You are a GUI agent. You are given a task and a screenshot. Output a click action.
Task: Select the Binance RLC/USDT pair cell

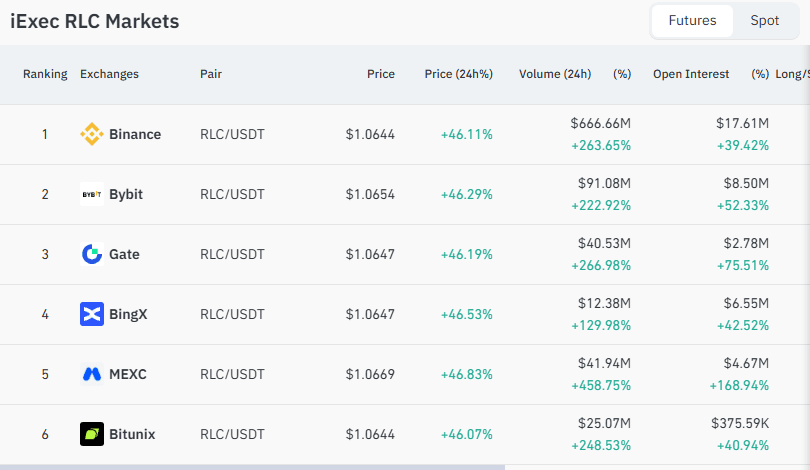232,134
